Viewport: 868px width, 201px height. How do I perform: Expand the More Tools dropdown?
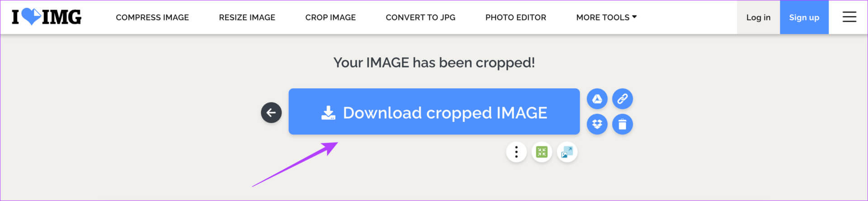pyautogui.click(x=606, y=17)
